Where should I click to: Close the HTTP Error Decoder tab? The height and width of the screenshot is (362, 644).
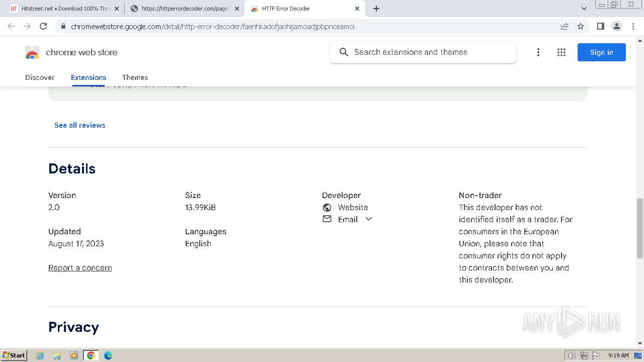coord(357,9)
